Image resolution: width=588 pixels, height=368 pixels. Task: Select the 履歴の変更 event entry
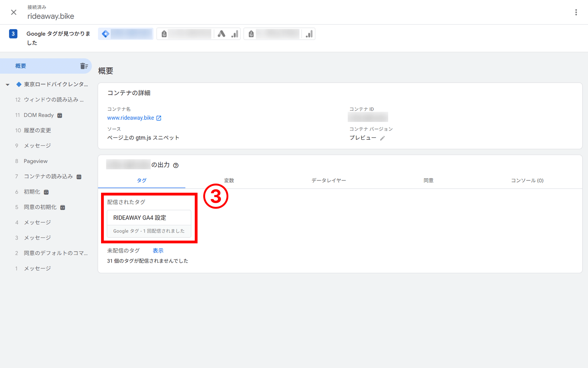[37, 130]
